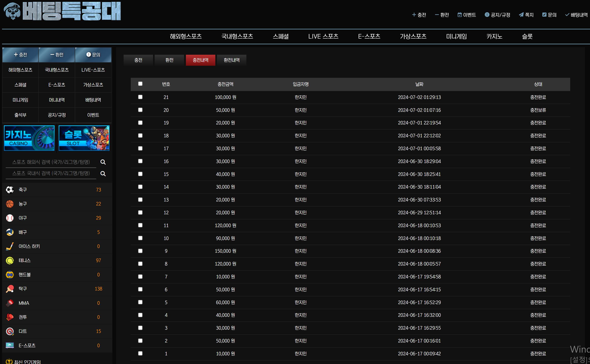Toggle the select-all checkbox in table header

(140, 84)
